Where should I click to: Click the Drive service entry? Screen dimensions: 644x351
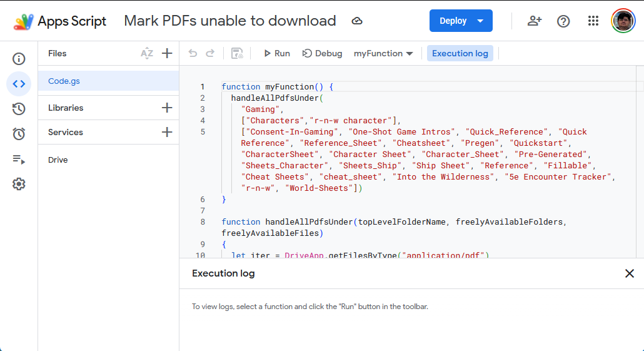(x=58, y=160)
